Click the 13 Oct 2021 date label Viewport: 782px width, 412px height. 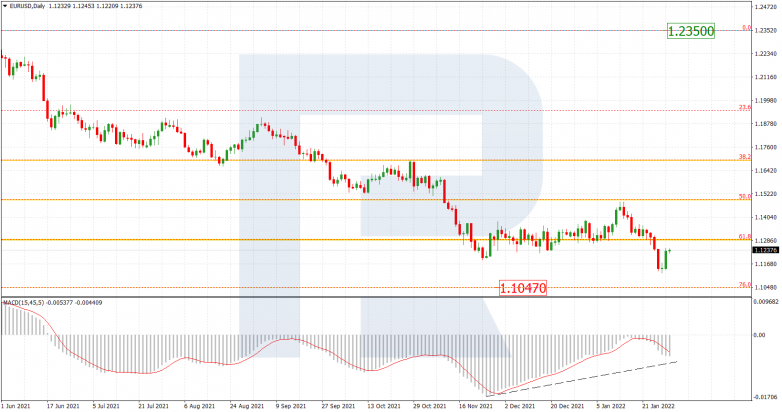(384, 407)
